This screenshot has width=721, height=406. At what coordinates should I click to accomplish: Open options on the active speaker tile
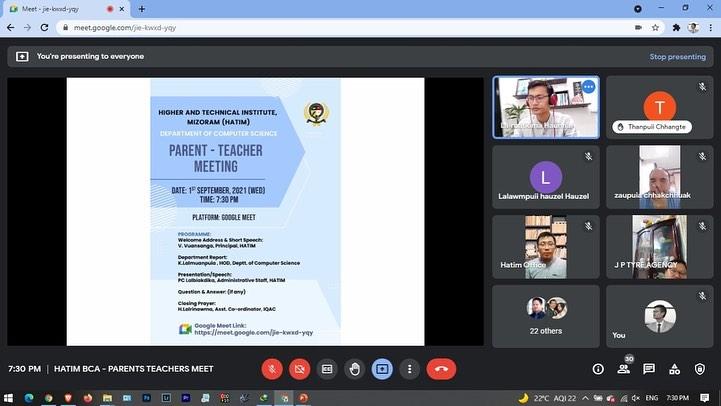pos(589,86)
